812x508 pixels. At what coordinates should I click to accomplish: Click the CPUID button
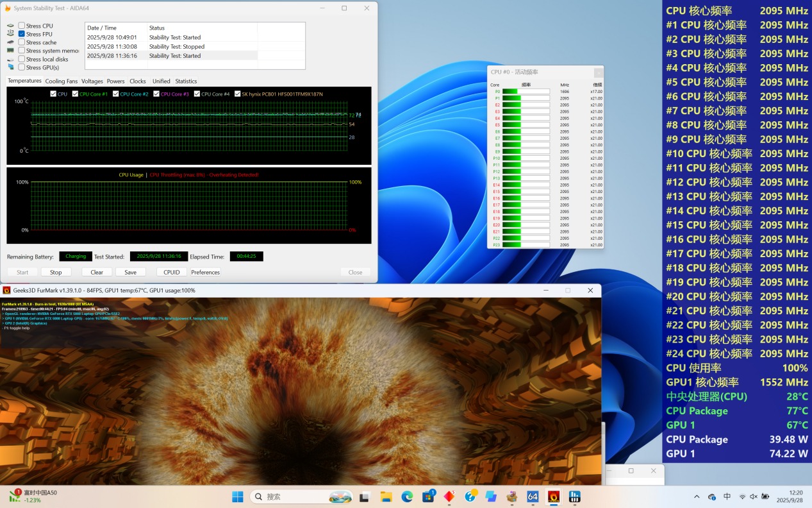(171, 272)
